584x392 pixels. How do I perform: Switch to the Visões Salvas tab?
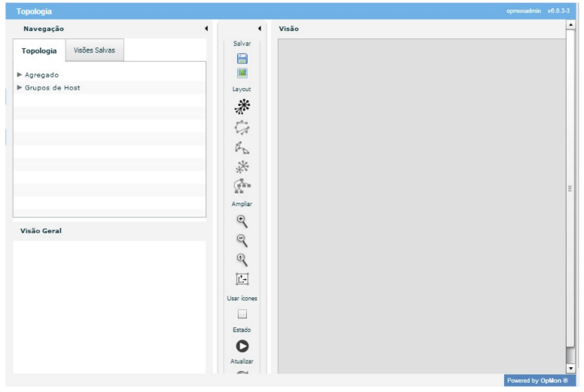(94, 50)
